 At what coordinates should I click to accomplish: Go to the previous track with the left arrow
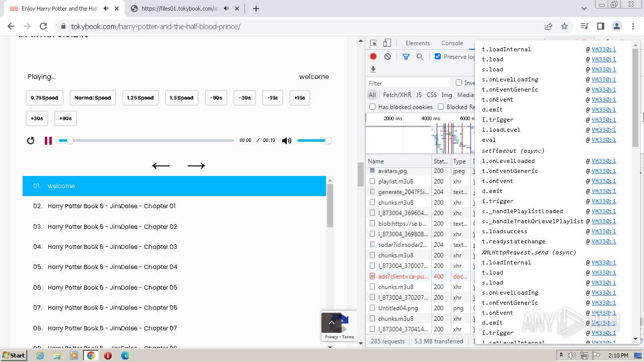[161, 165]
